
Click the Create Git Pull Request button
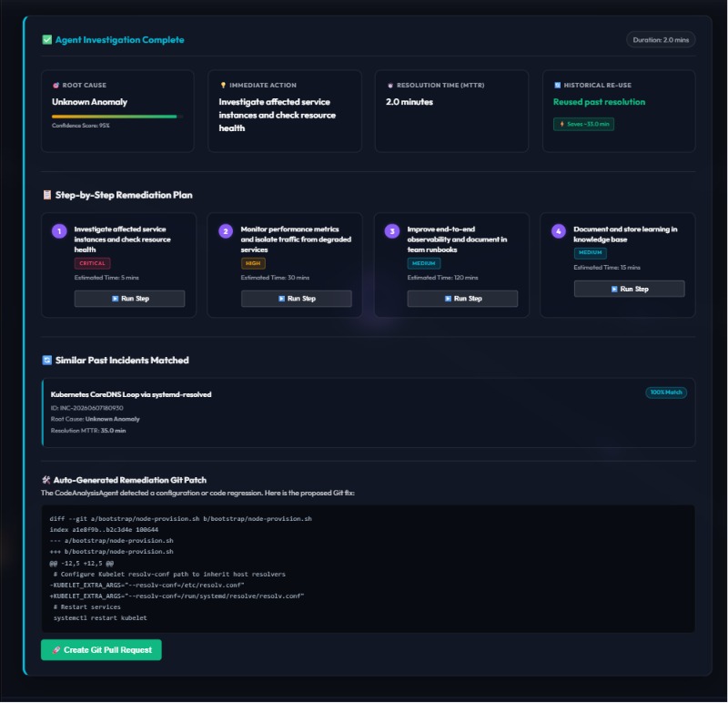pos(101,649)
